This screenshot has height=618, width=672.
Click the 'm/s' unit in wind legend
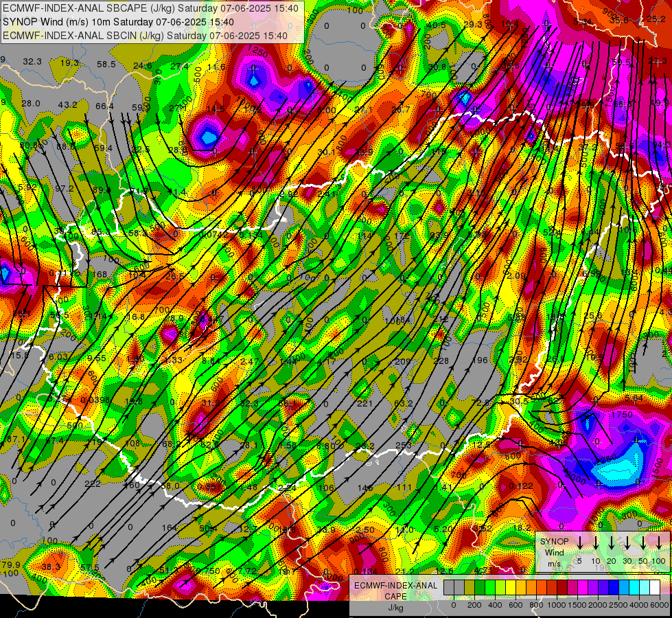coord(554,564)
